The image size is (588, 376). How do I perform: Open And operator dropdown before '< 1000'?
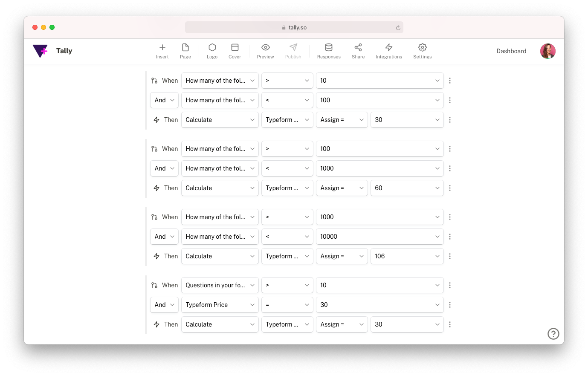(x=164, y=168)
